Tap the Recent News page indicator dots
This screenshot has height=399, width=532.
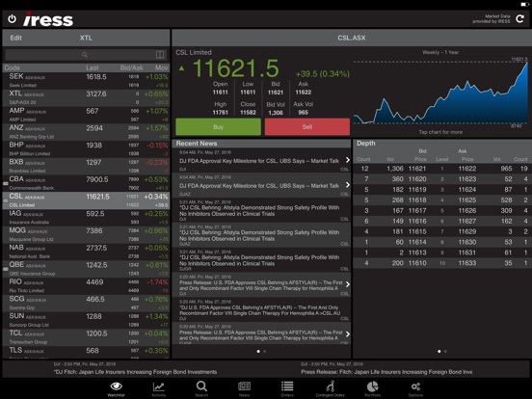click(261, 351)
